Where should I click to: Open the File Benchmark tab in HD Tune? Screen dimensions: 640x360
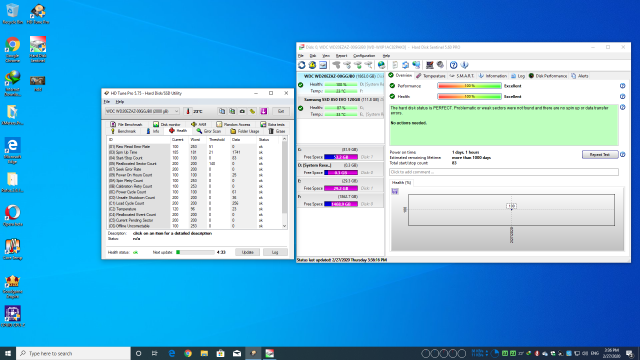point(126,124)
